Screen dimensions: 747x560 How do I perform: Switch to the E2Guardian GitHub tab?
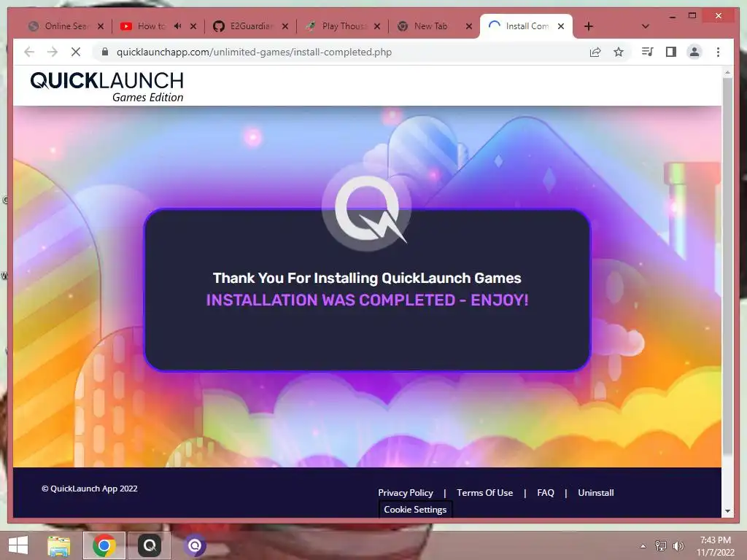(x=249, y=26)
